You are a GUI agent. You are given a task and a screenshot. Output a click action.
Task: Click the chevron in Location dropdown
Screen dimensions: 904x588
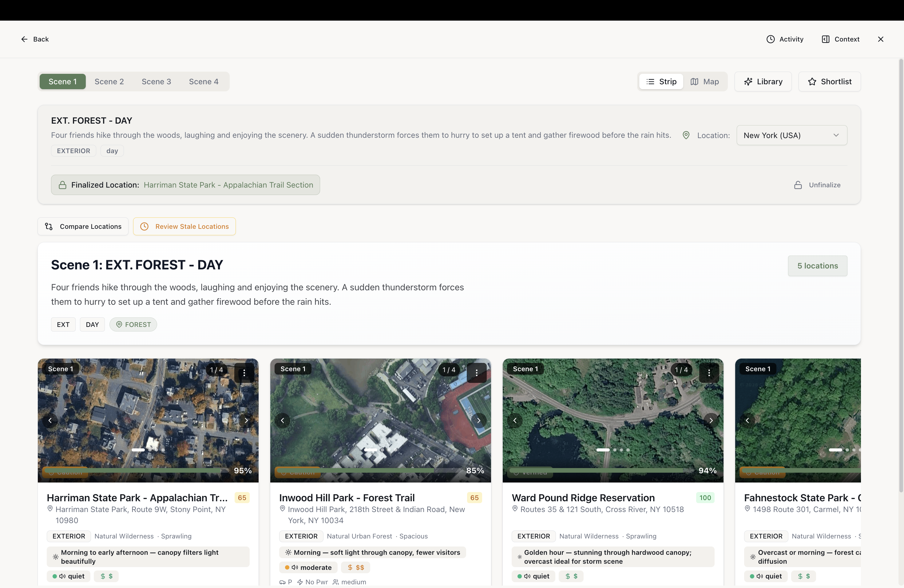coord(836,135)
